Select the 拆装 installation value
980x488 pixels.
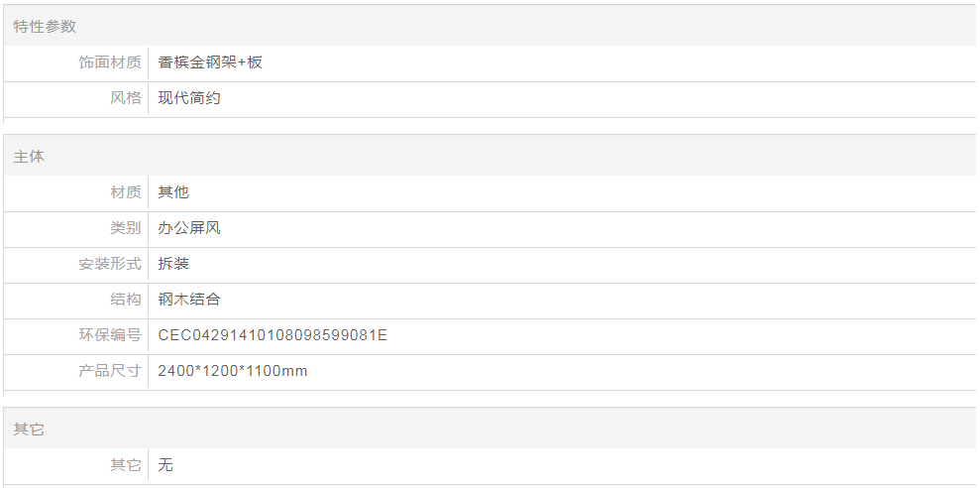pos(173,264)
